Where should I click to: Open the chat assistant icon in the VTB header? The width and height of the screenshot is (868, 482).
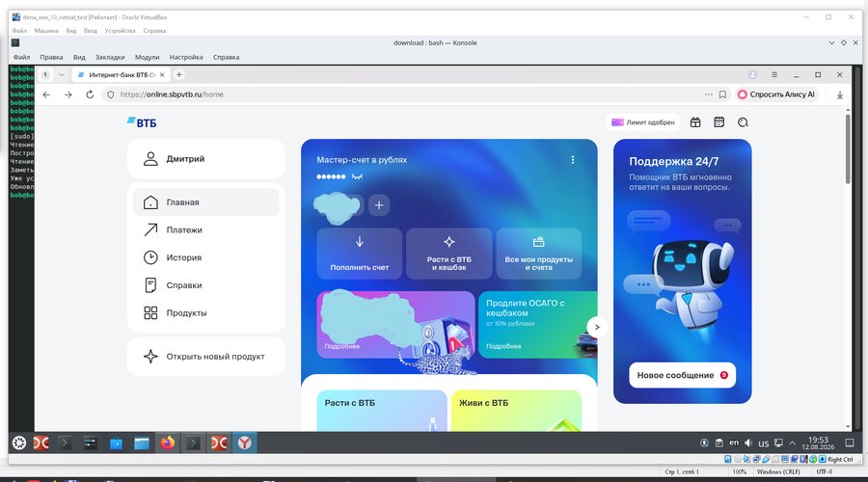point(743,122)
